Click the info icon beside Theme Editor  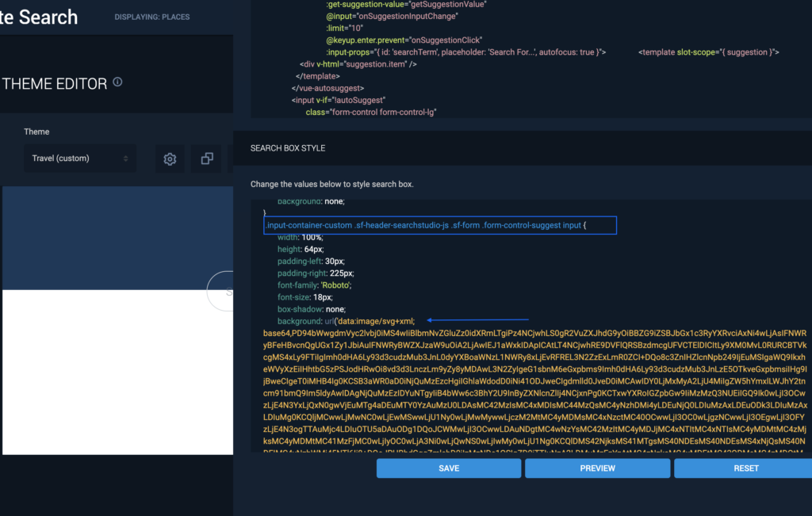coord(117,82)
